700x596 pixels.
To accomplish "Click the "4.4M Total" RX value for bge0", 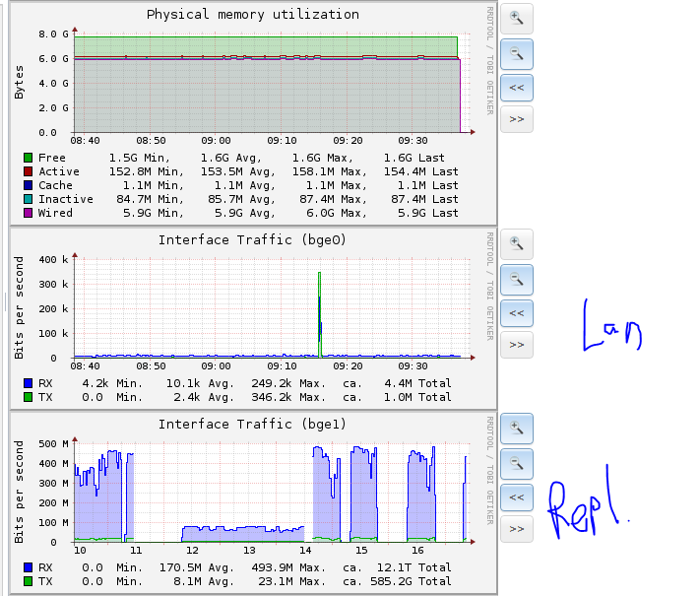I will [x=417, y=383].
